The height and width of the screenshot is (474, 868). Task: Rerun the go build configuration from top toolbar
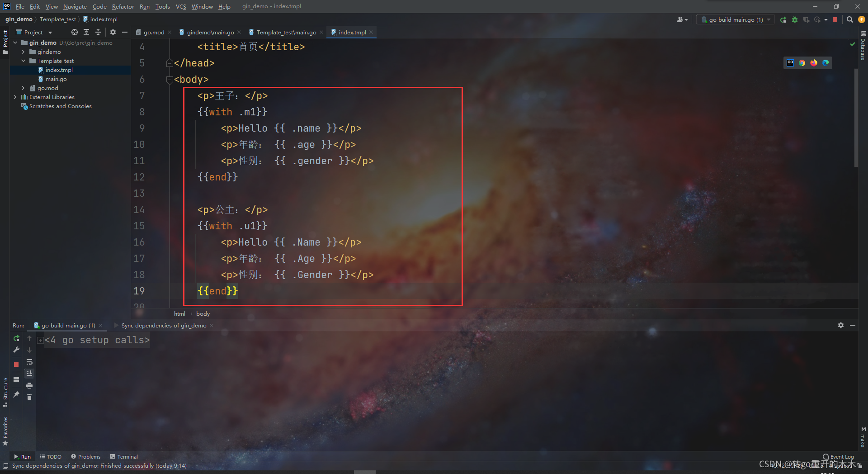[x=783, y=19]
